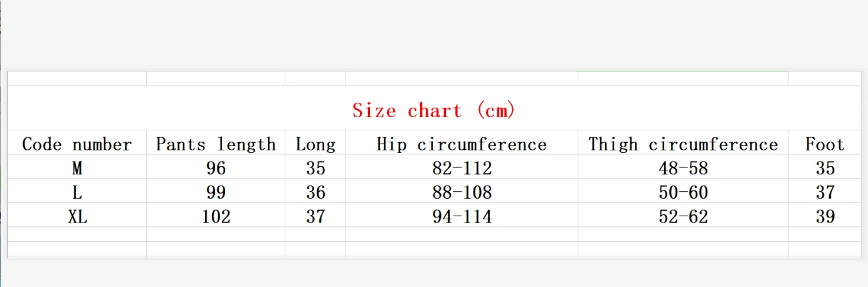Click thigh circumference 48-58 cell
The height and width of the screenshot is (287, 868).
(683, 167)
